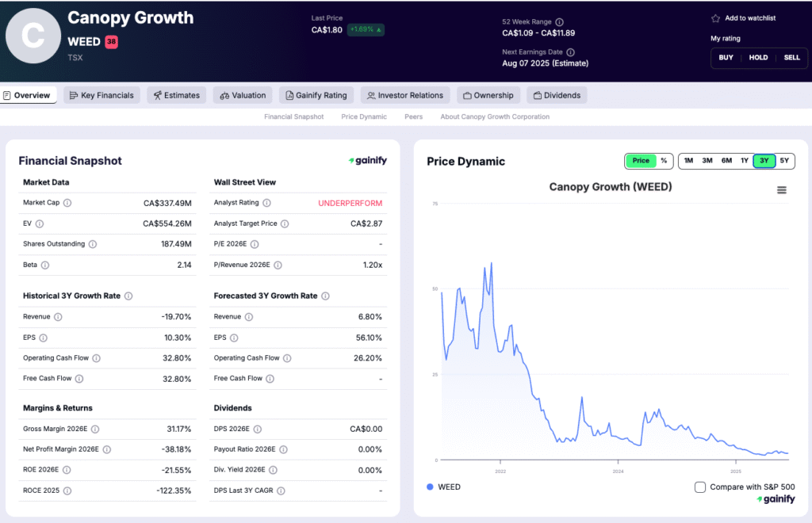Jump to About Canopy Growth Corporation link
The width and height of the screenshot is (812, 523).
coord(495,117)
